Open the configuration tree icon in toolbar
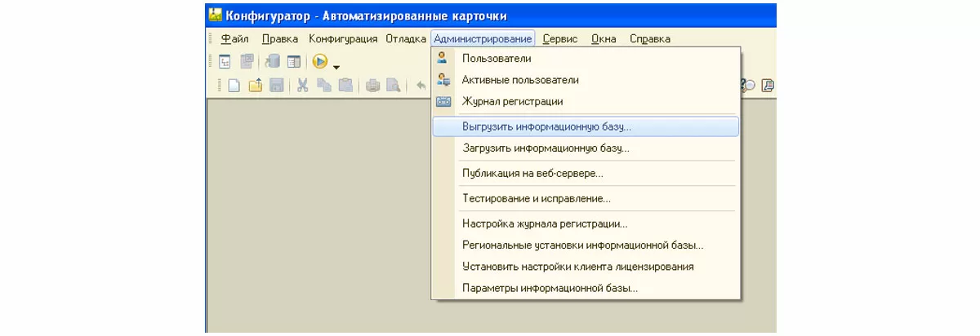The image size is (980, 336). pyautogui.click(x=226, y=61)
